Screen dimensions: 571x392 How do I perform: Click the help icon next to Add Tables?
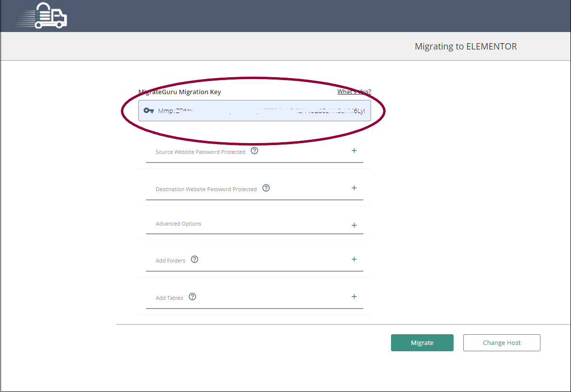[192, 296]
